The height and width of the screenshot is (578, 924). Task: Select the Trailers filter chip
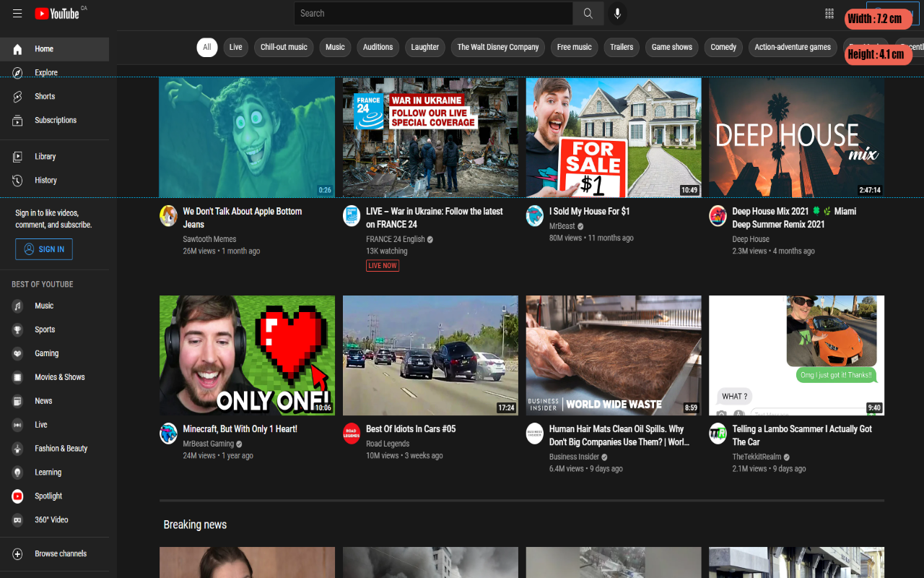pos(622,47)
